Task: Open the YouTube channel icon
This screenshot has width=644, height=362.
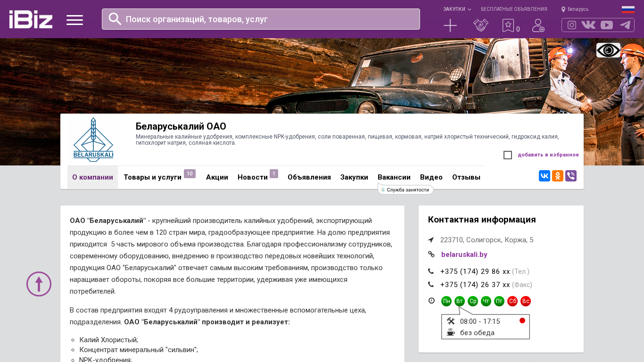Action: [x=607, y=25]
